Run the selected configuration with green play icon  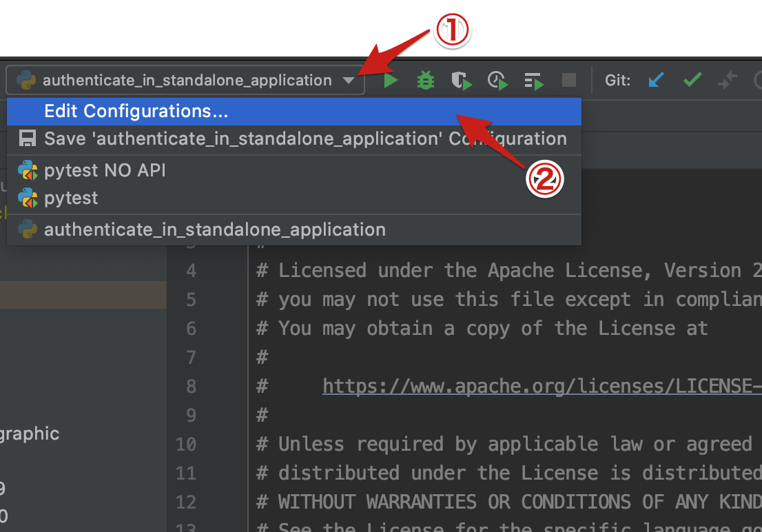(x=390, y=80)
